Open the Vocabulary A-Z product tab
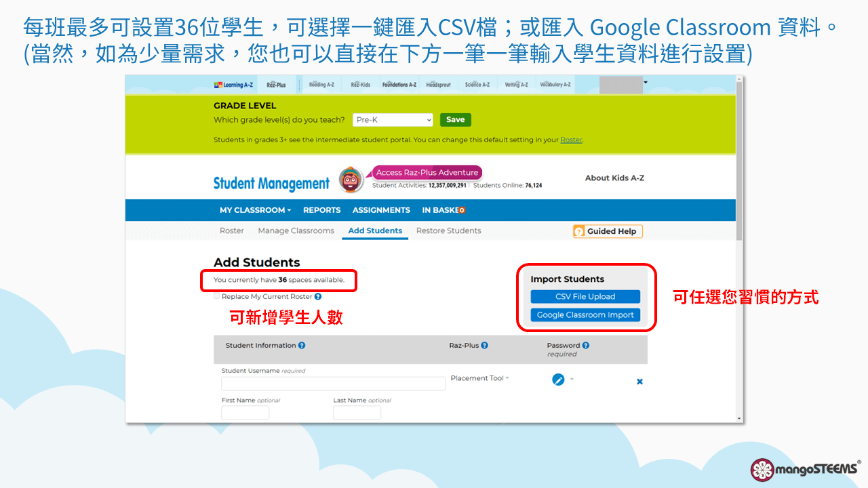This screenshot has width=868, height=488. [x=555, y=85]
